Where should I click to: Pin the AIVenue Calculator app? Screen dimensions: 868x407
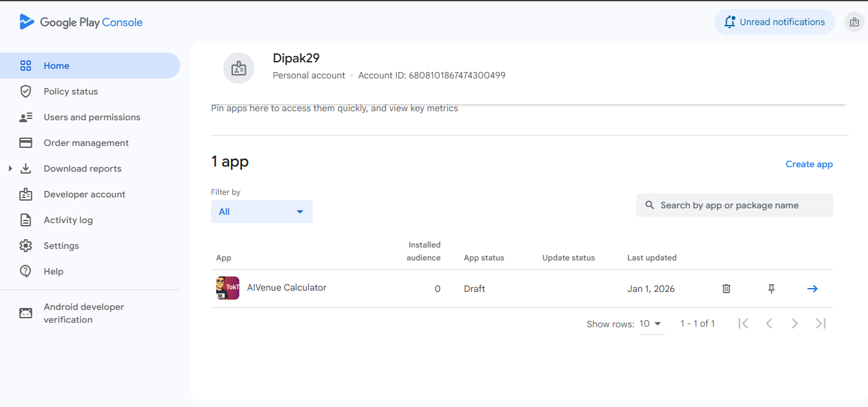tap(771, 289)
